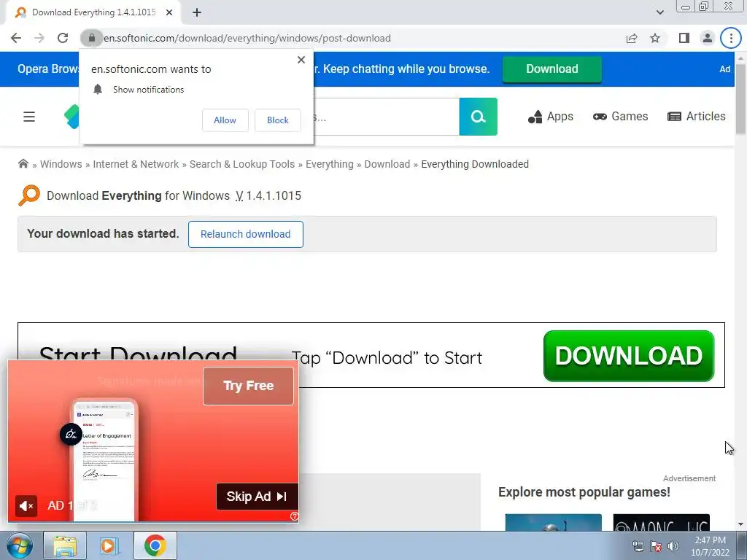Screen dimensions: 747x560
Task: Open the Articles section
Action: click(x=697, y=117)
